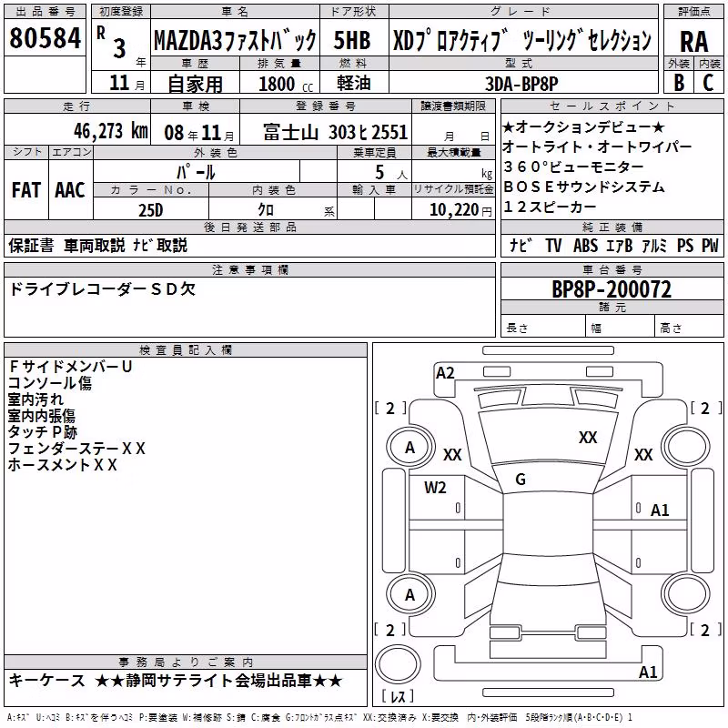
Task: Click the door type 5HB
Action: 352,40
